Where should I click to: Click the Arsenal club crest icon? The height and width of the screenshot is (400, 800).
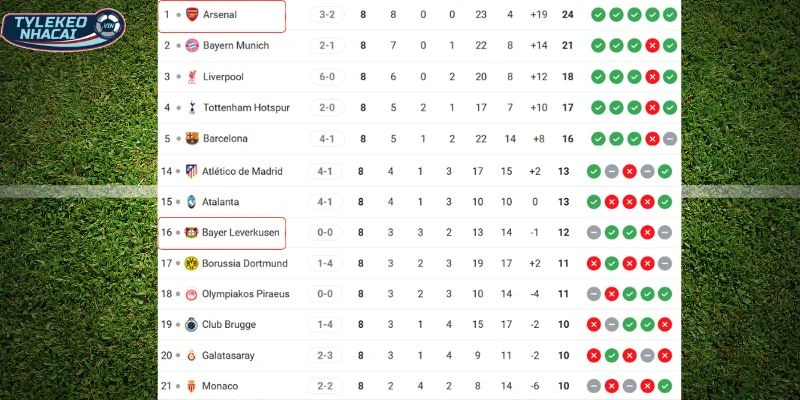[x=192, y=15]
